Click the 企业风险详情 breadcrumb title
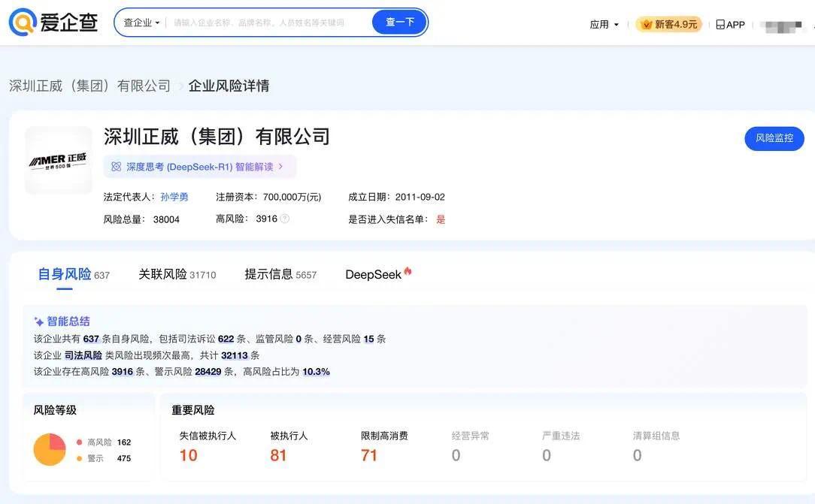Screen dimensions: 815x504 (x=229, y=86)
